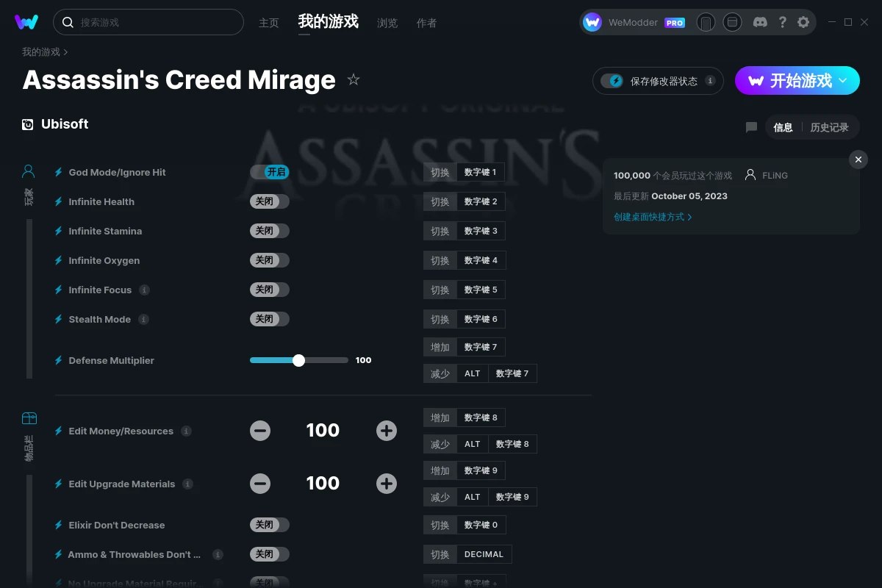Enable Infinite Focus toggle
This screenshot has width=882, height=588.
click(270, 290)
